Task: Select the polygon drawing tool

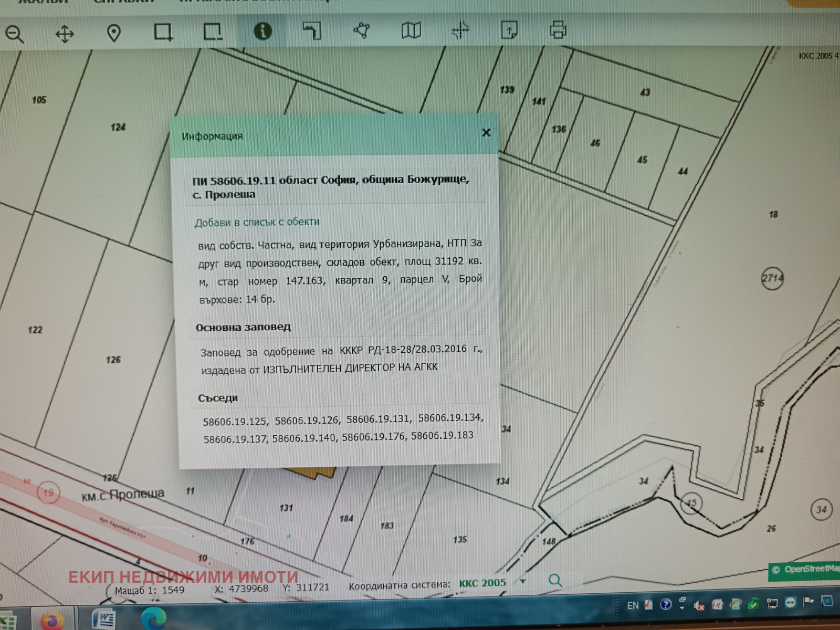Action: click(361, 30)
